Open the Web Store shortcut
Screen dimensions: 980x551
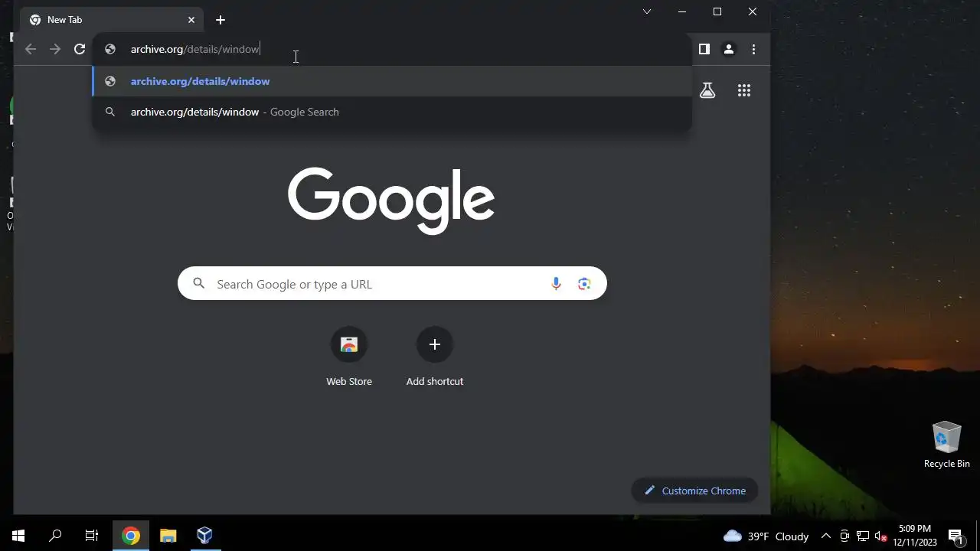pyautogui.click(x=349, y=357)
